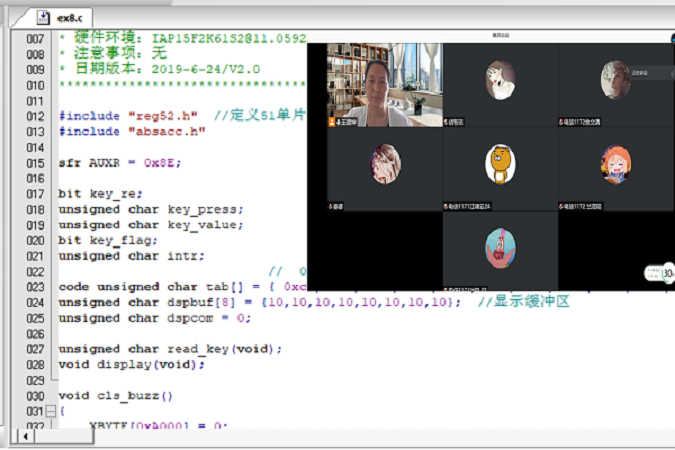The width and height of the screenshot is (675, 450).
Task: Select the orange-haired anime avatar participant
Action: (615, 163)
